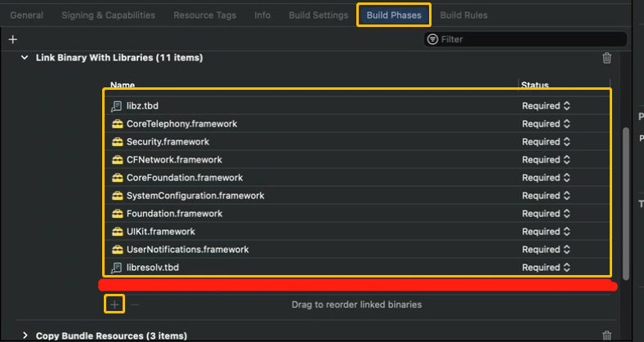The width and height of the screenshot is (644, 342).
Task: Open status dropdown for UserNotifications.framework
Action: pyautogui.click(x=546, y=250)
